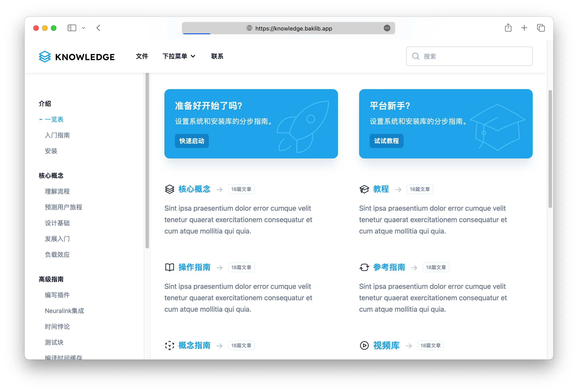Click the stacked layers icon beside 核心概念
The image size is (578, 392).
point(170,189)
